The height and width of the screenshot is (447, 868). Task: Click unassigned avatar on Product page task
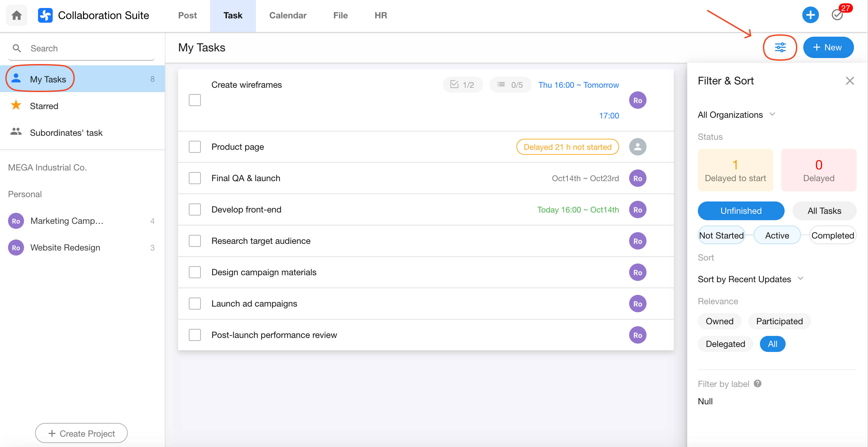637,147
